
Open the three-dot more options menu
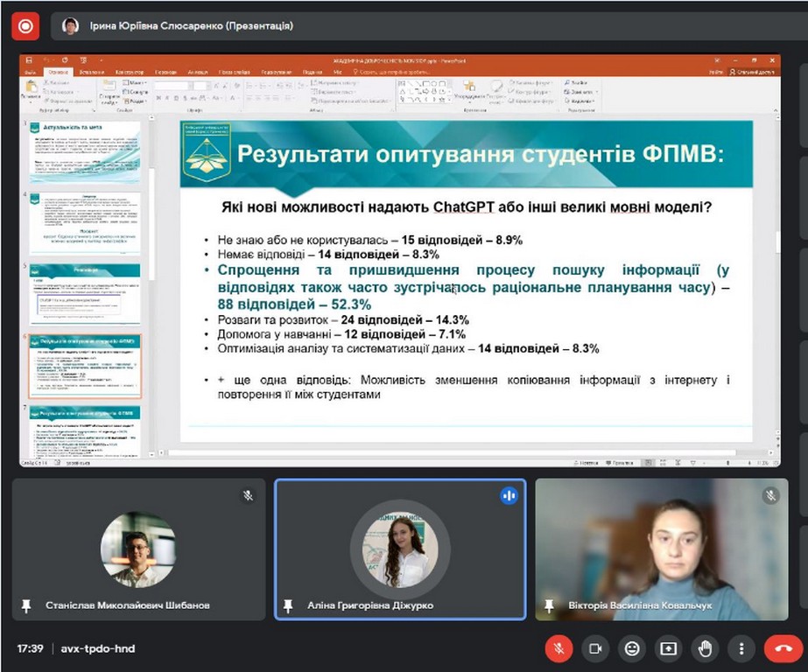click(x=741, y=648)
